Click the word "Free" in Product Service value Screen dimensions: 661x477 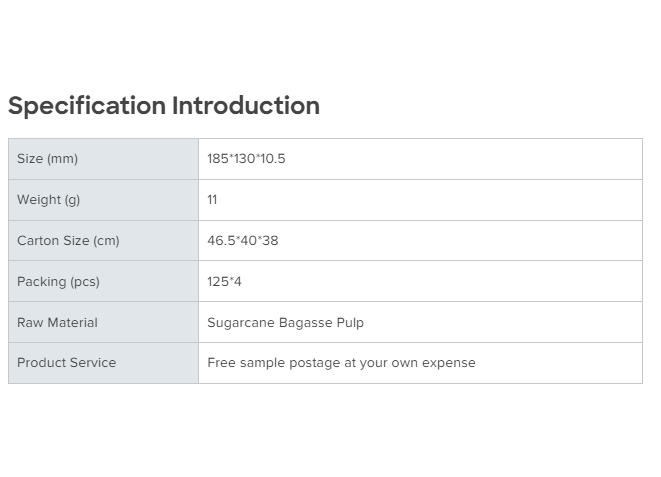(222, 363)
